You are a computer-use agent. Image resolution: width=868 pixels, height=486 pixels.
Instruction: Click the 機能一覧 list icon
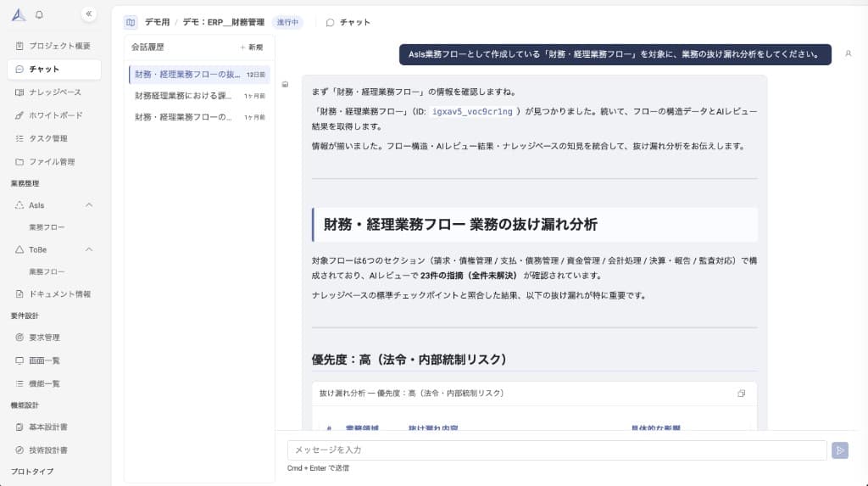(19, 383)
